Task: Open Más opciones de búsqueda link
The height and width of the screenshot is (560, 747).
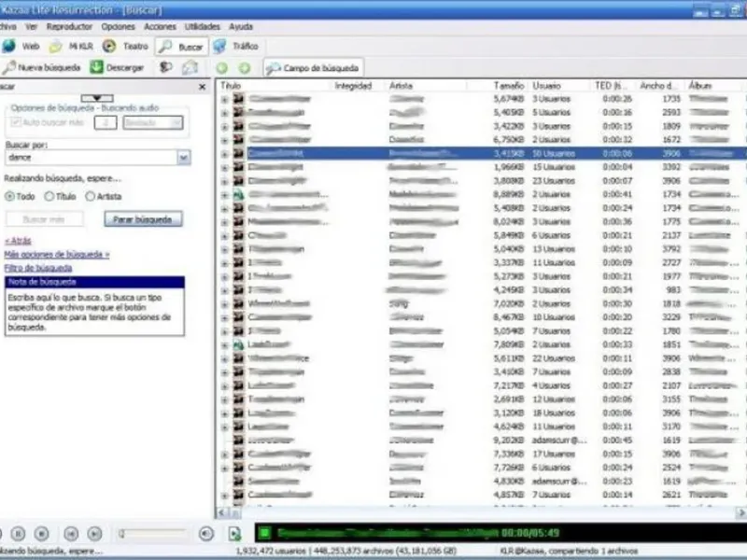Action: 57,254
